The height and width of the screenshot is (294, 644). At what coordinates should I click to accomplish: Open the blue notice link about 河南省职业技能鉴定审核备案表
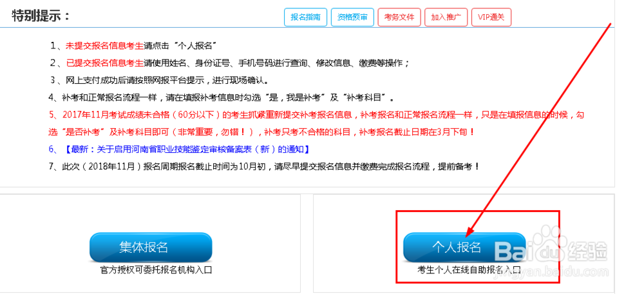(x=186, y=149)
